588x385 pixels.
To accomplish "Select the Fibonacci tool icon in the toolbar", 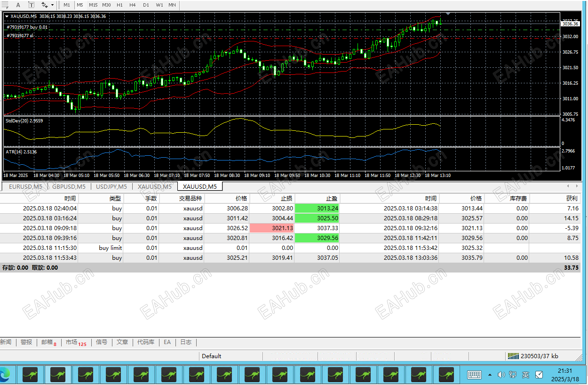I will pos(6,5).
